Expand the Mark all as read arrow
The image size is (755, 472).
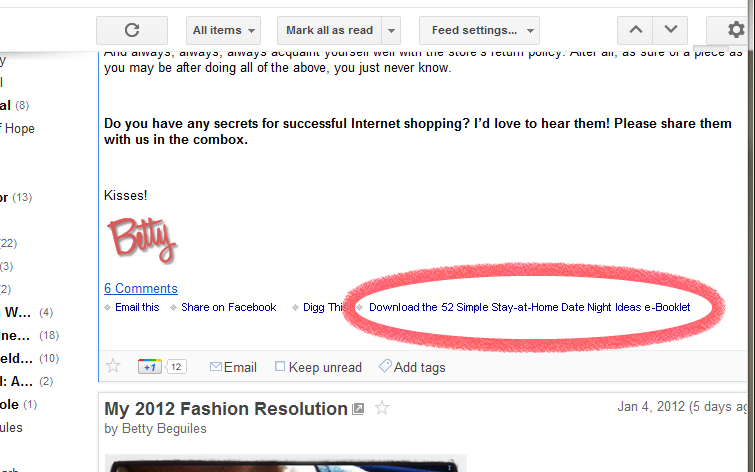[391, 30]
